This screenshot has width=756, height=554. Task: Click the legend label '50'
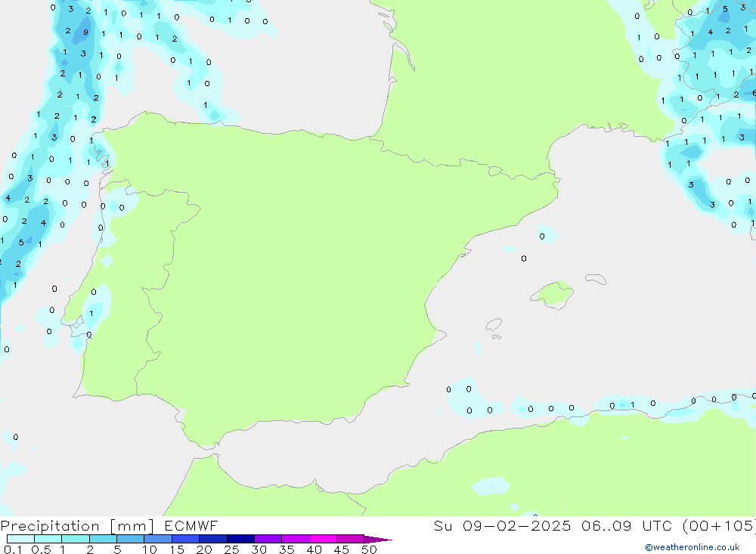369,549
